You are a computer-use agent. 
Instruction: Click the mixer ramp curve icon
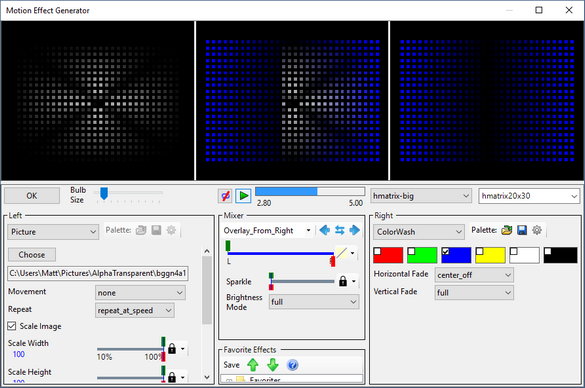[x=341, y=253]
